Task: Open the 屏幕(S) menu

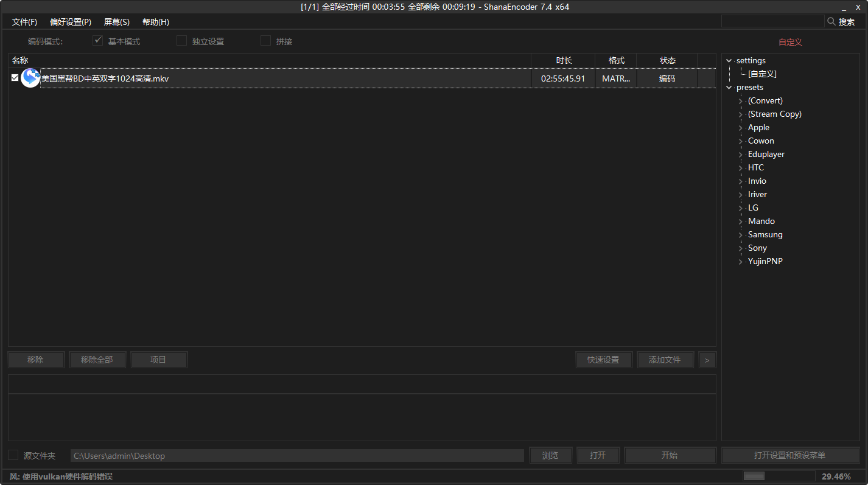Action: tap(117, 22)
